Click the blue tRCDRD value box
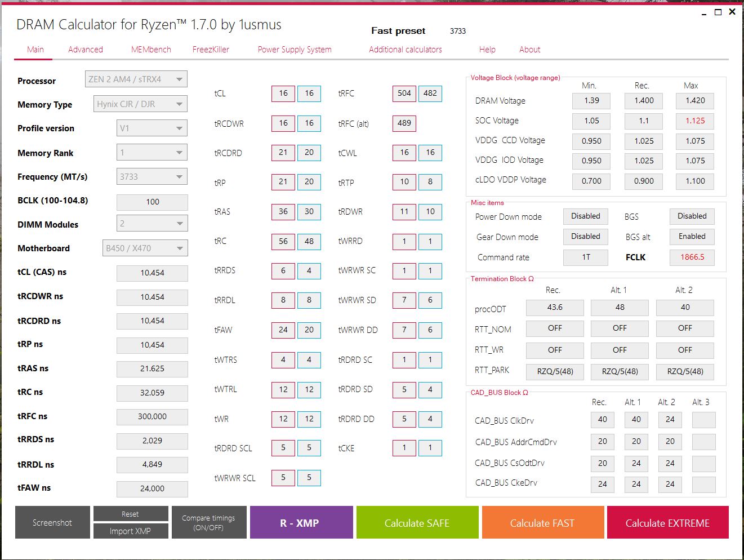The width and height of the screenshot is (744, 560). click(x=309, y=153)
